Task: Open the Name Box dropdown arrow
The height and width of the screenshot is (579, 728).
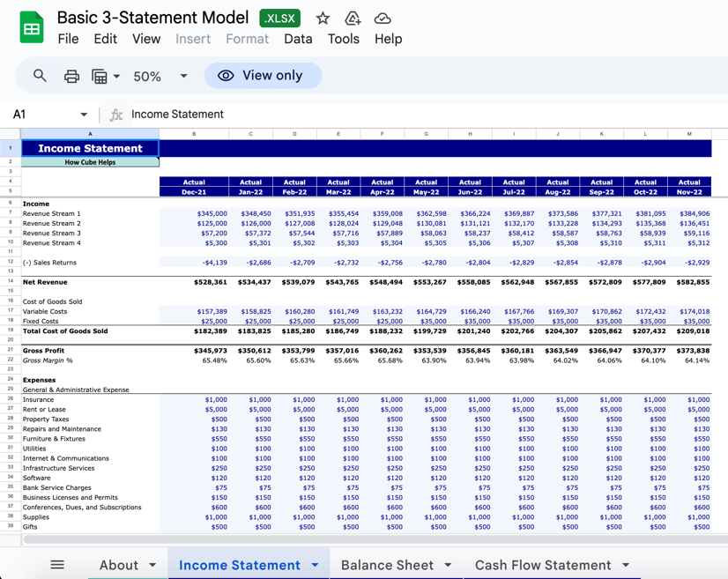Action: coord(84,115)
